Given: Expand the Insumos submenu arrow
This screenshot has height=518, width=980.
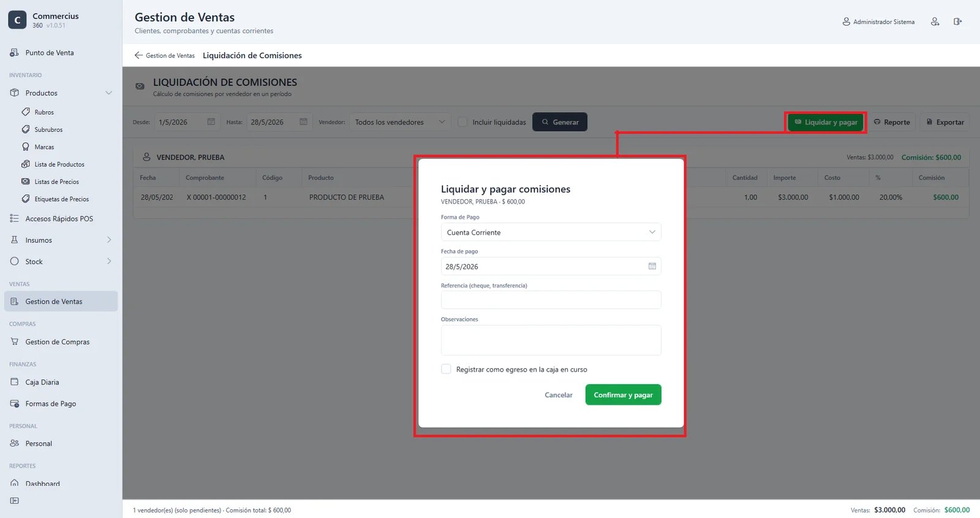Looking at the screenshot, I should click(x=109, y=240).
